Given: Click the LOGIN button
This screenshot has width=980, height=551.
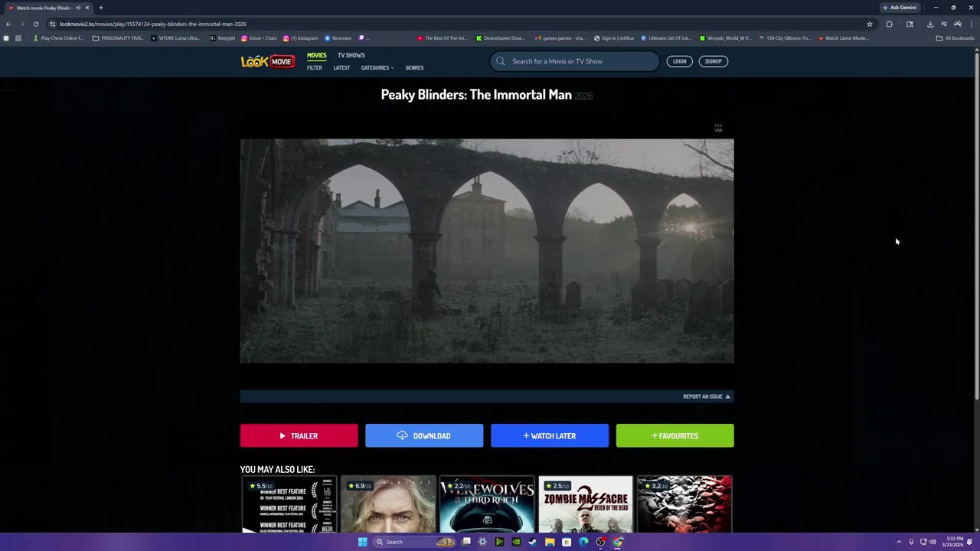Looking at the screenshot, I should click(x=680, y=61).
